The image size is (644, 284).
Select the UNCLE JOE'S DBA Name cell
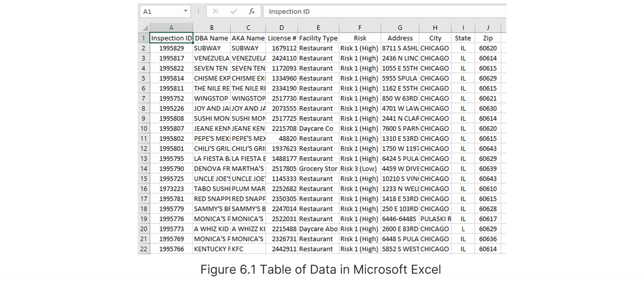tap(212, 179)
